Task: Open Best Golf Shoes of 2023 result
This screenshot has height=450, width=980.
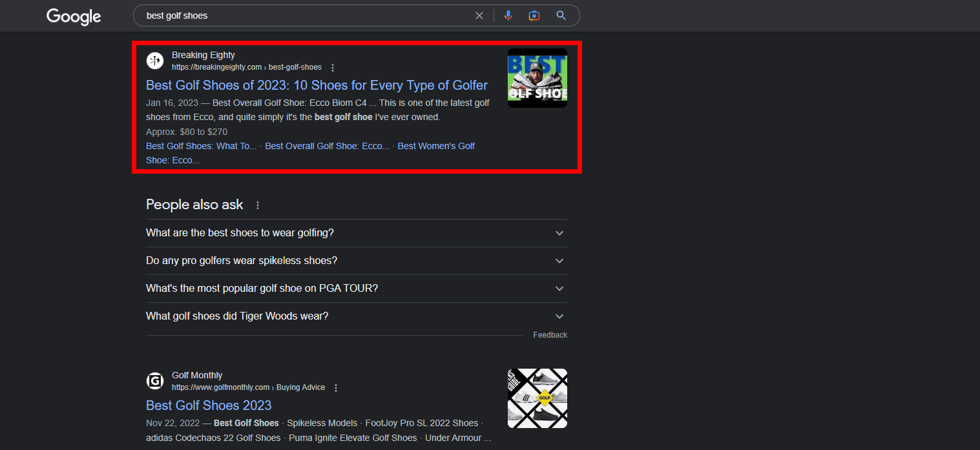Action: [x=317, y=85]
